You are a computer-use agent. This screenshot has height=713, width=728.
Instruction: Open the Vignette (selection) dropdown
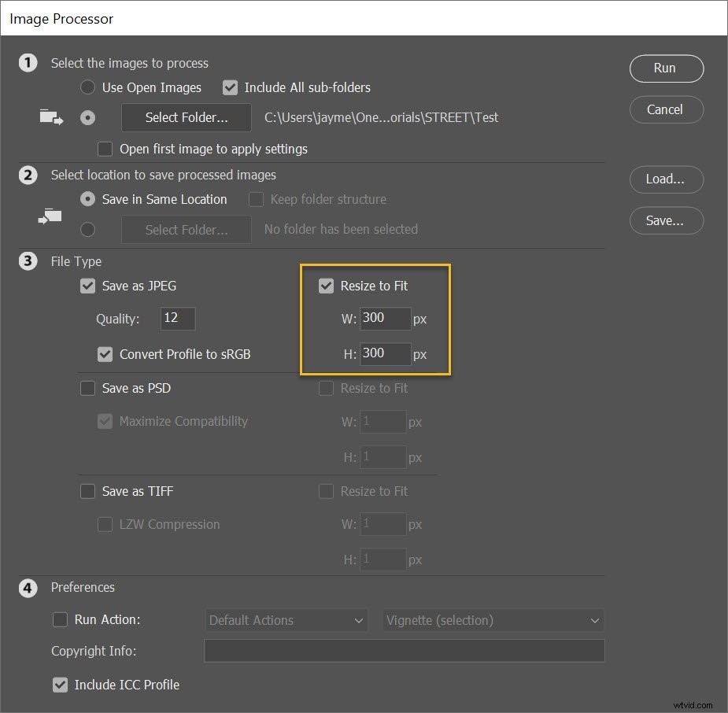point(493,620)
